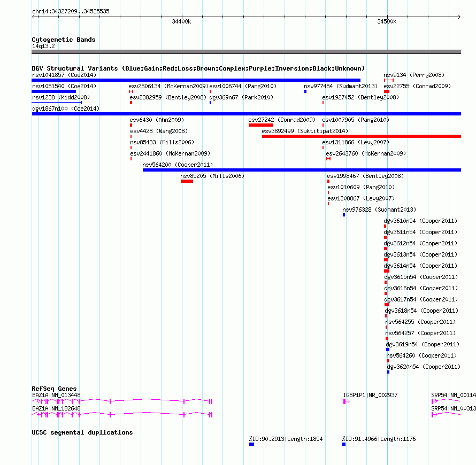Click the red nsv85205 loss bar
The height and width of the screenshot is (465, 476).
click(187, 181)
